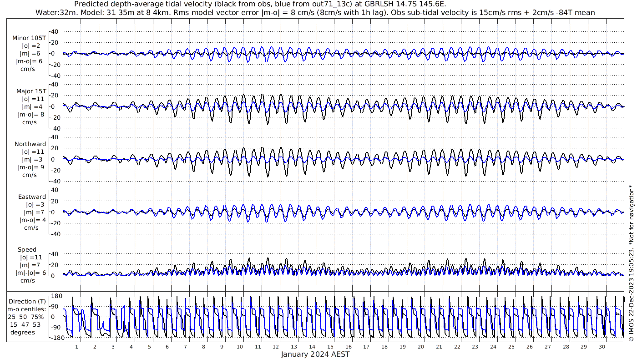Click day tick label '25' on x-axis

511,346
